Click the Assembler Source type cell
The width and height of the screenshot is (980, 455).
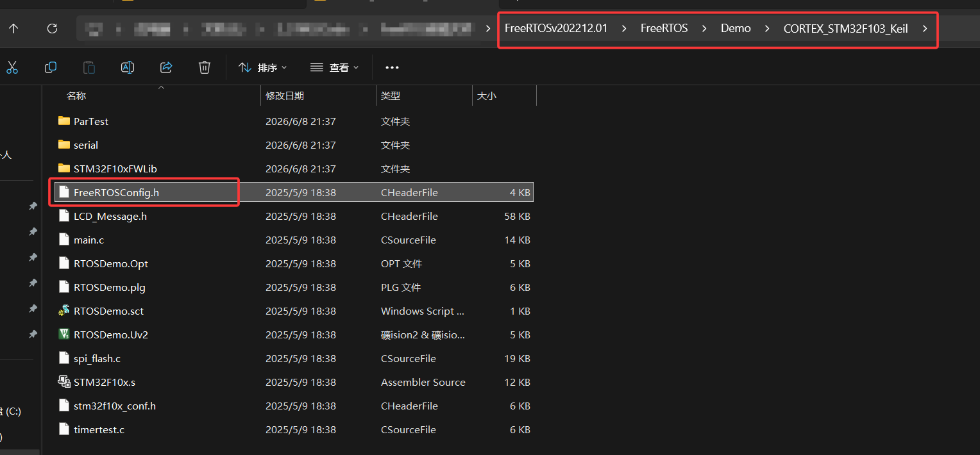[x=423, y=382]
